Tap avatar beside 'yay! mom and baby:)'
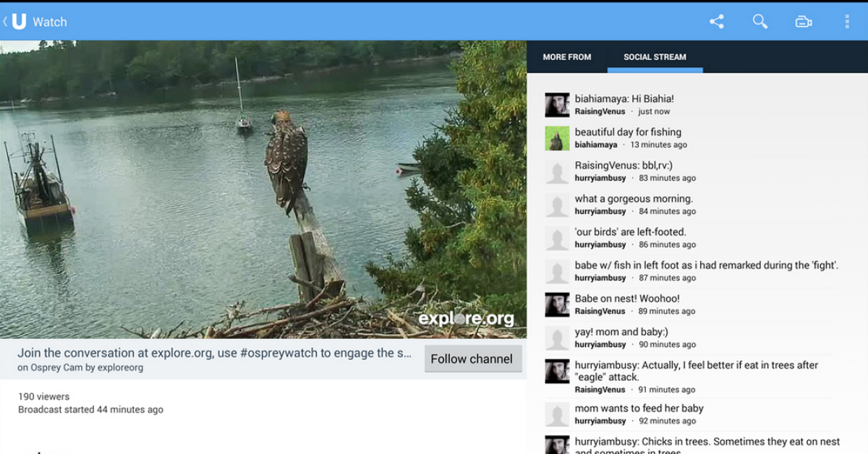 (x=557, y=338)
